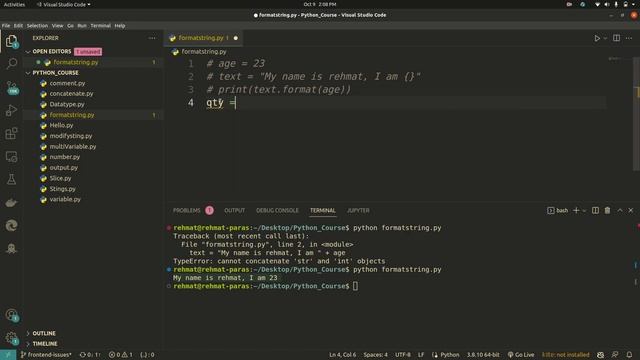Split the terminal panel
Viewport: 640px width, 360px height.
(x=596, y=210)
